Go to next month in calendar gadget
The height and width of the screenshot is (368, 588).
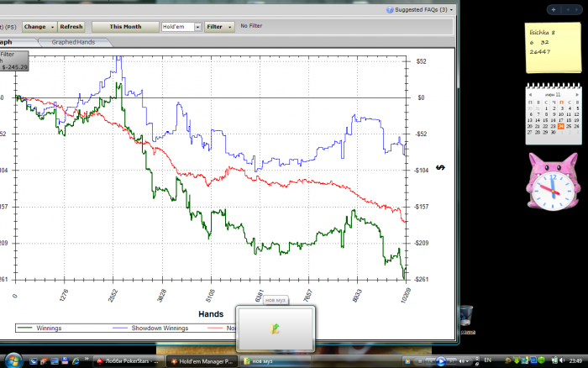click(x=577, y=95)
